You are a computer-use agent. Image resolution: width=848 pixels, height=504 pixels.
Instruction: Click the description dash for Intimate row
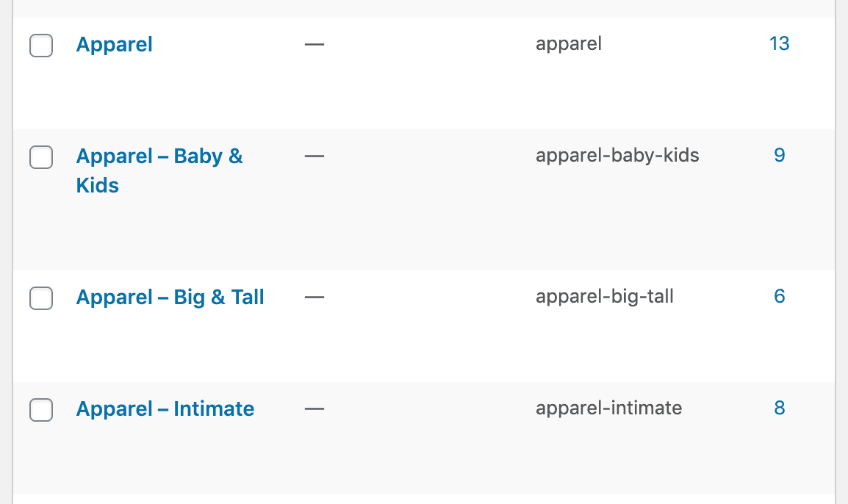pyautogui.click(x=315, y=408)
